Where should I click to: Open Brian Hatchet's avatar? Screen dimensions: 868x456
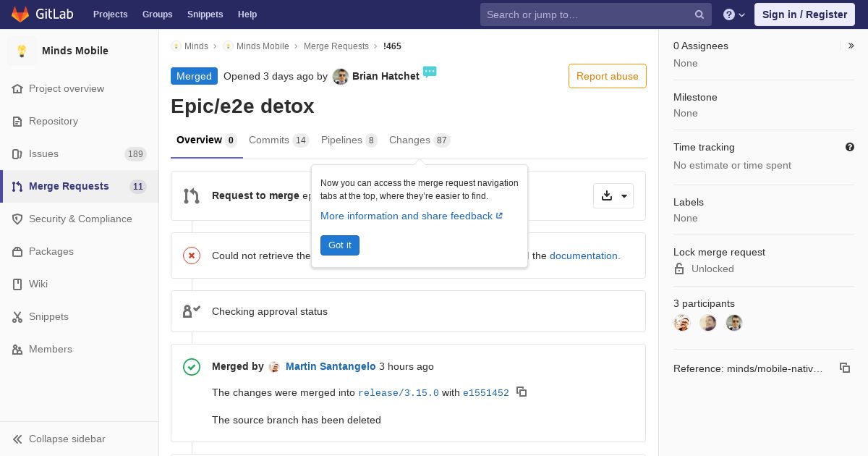click(341, 77)
